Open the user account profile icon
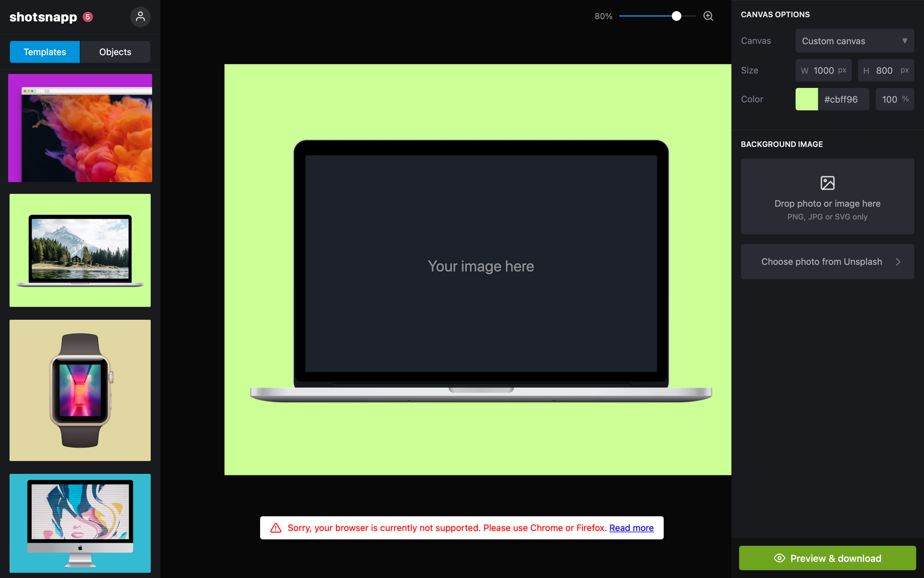924x578 pixels. pos(140,17)
